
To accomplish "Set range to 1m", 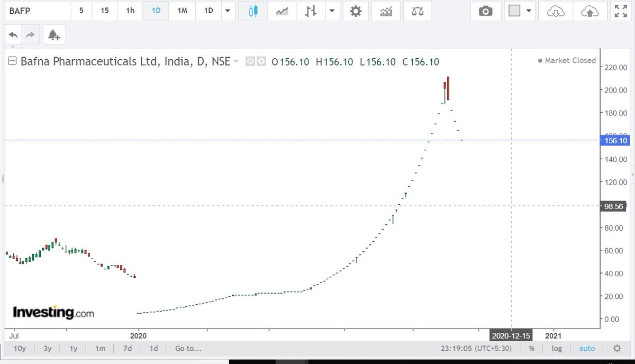I will (x=101, y=349).
